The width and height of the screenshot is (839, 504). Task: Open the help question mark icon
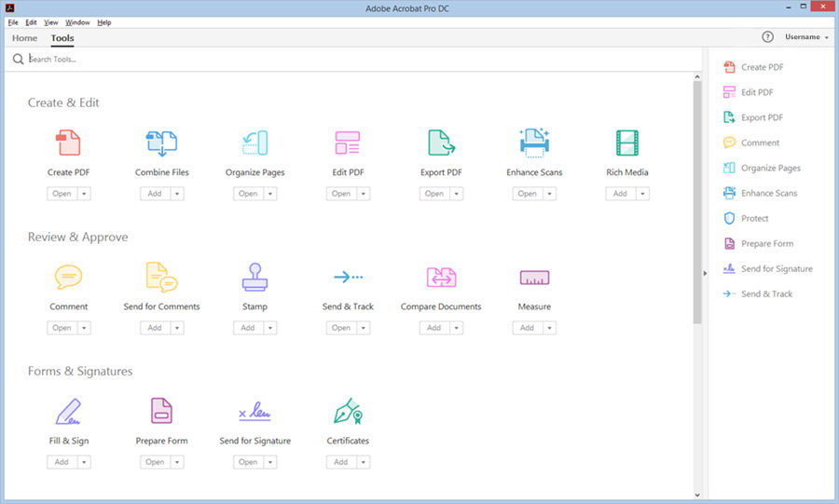[767, 37]
